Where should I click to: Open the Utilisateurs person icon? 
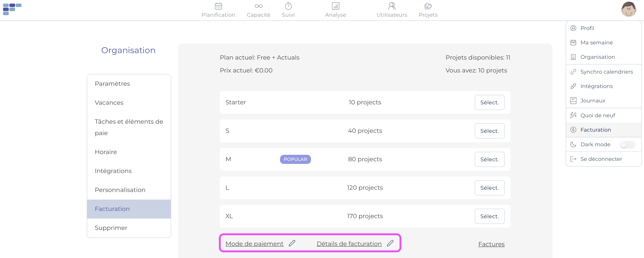(392, 6)
